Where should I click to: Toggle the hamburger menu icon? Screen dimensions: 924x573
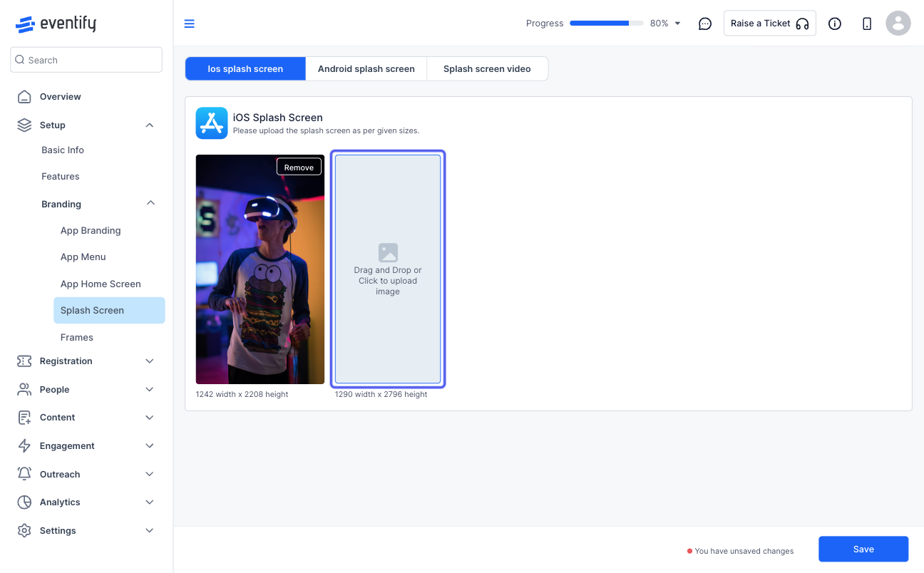coord(189,24)
